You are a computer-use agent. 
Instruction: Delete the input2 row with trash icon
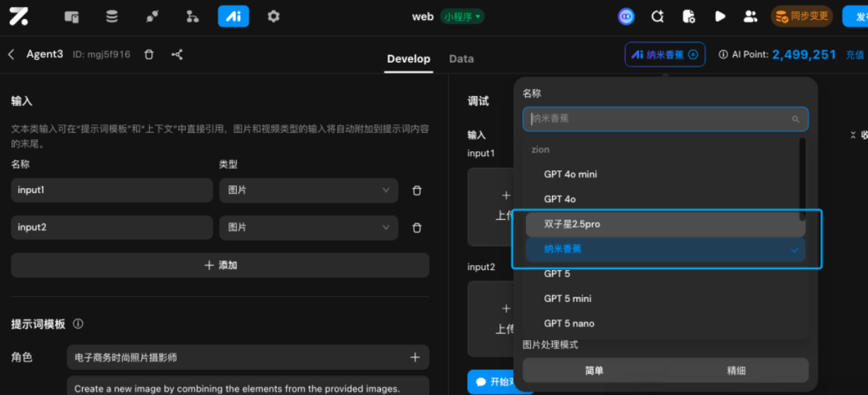[x=417, y=228]
